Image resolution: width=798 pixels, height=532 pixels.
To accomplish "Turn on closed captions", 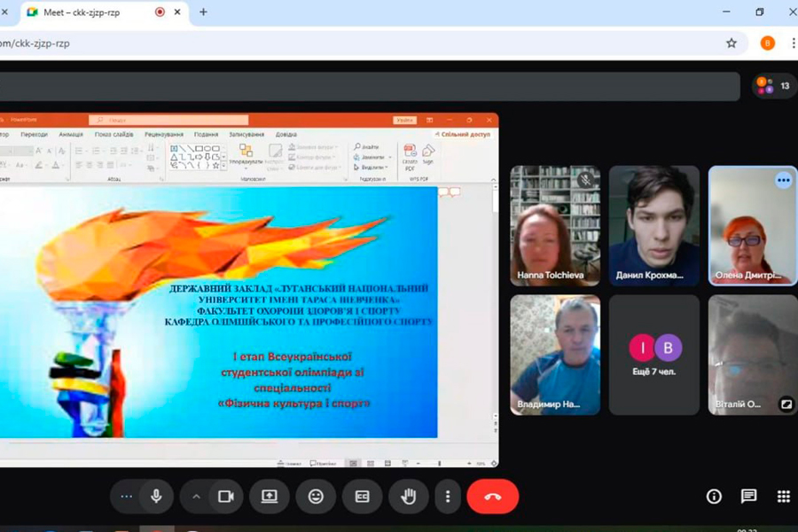I will (x=362, y=497).
